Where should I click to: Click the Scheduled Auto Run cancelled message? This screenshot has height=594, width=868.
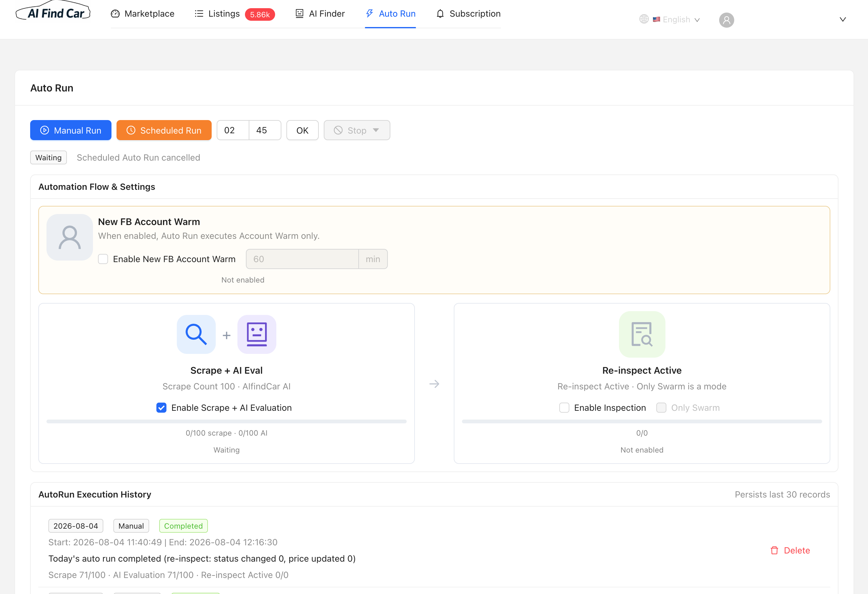(138, 157)
